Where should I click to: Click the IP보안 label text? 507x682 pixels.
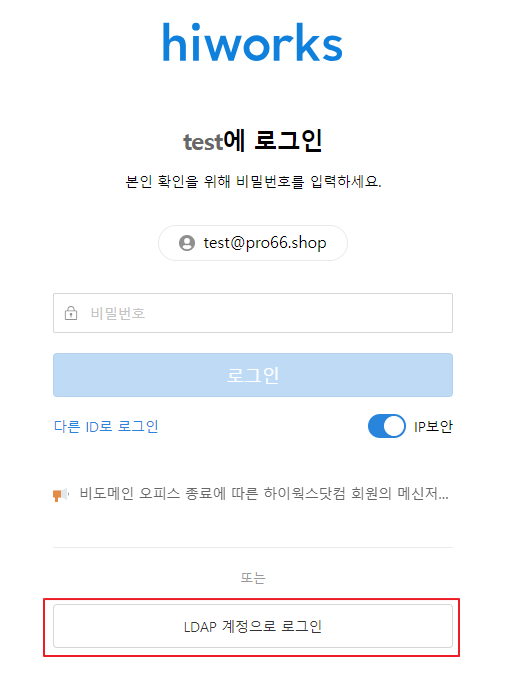tap(433, 427)
